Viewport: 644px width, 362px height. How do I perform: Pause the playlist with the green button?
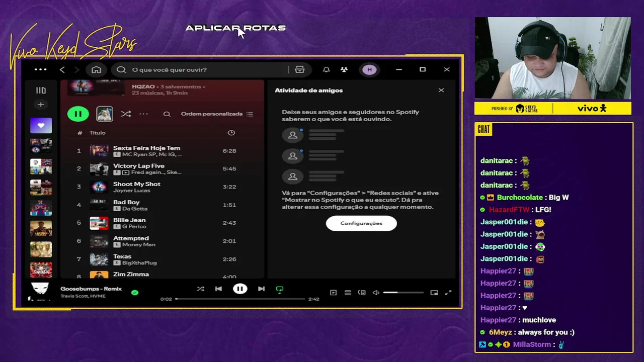coord(78,114)
